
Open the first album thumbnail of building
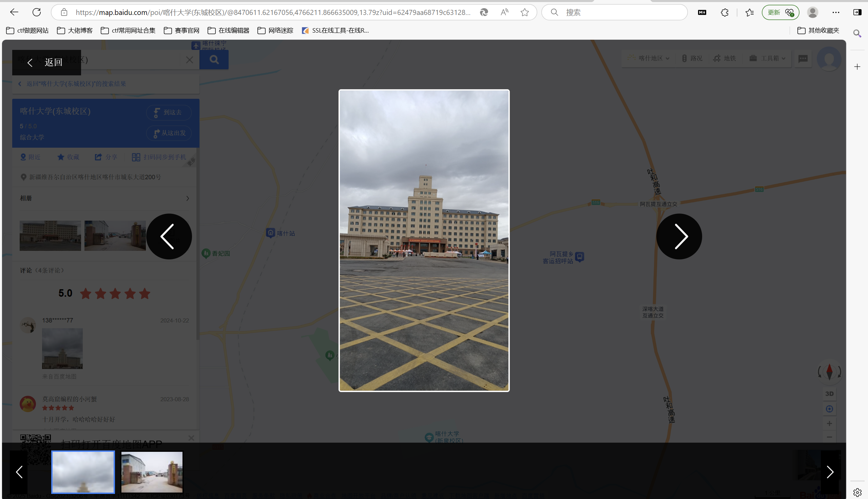[x=50, y=236]
